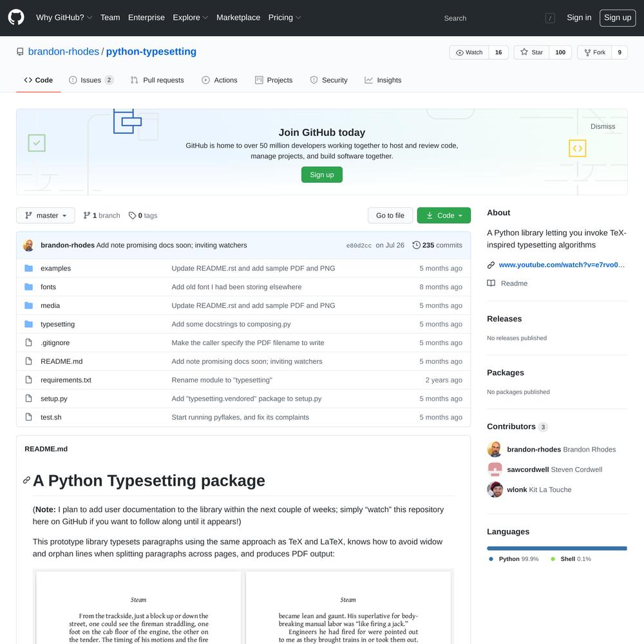Click the branch icon next to 1 branch
This screenshot has height=644, width=644.
pos(87,216)
